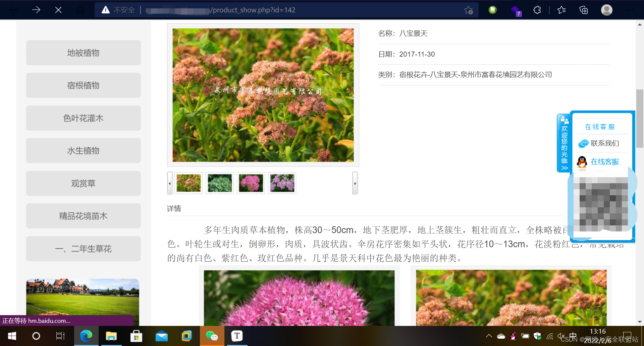Open the 色叶花灌木 category
The image size is (644, 346).
(x=84, y=118)
